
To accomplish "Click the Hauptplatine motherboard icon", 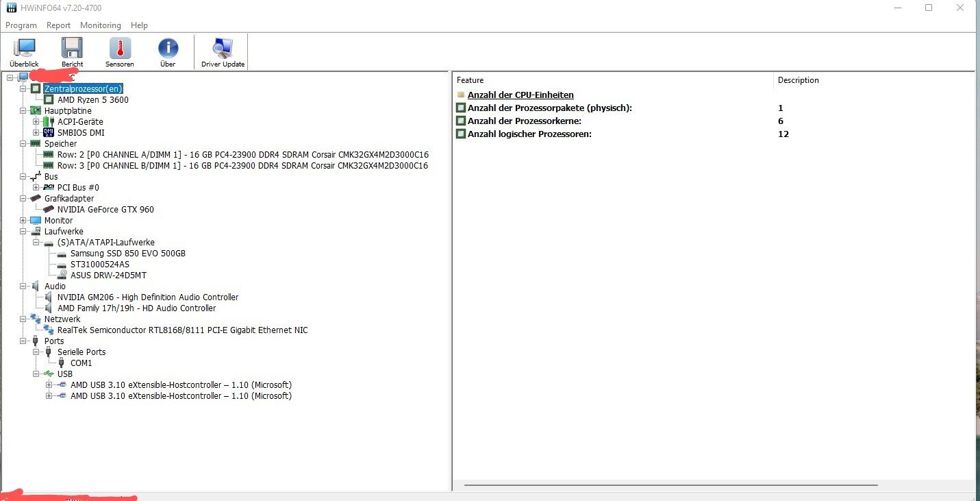I will coord(36,111).
